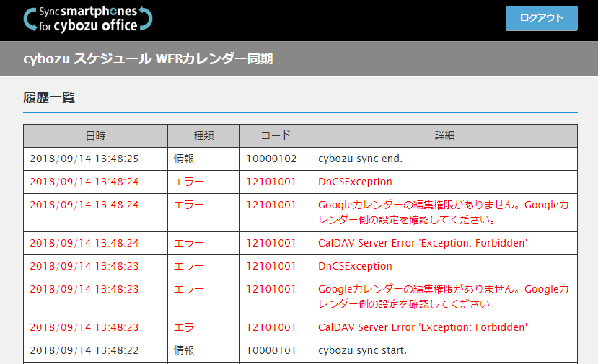Select the コード column header

(x=276, y=136)
